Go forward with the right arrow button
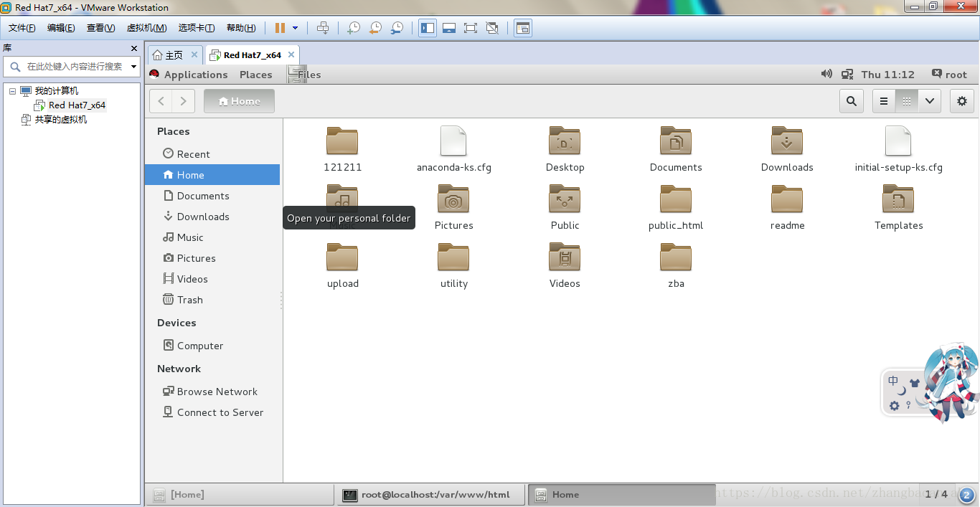The height and width of the screenshot is (507, 980). click(183, 101)
